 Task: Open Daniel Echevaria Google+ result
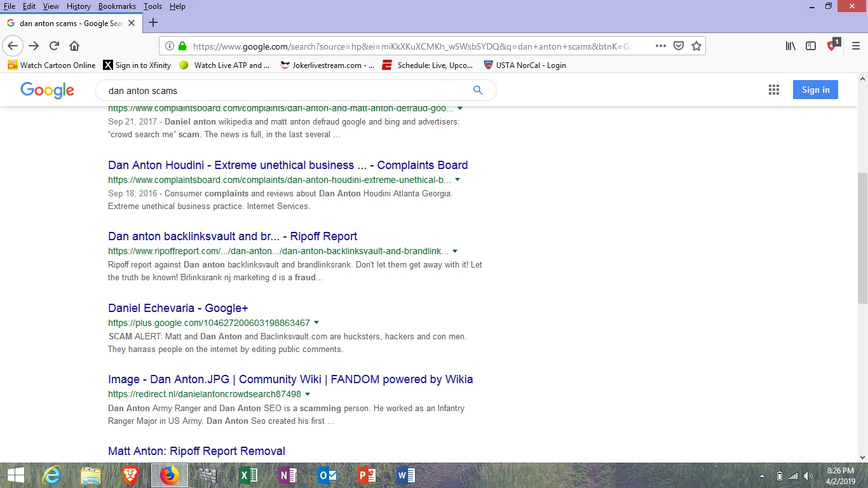coord(178,308)
